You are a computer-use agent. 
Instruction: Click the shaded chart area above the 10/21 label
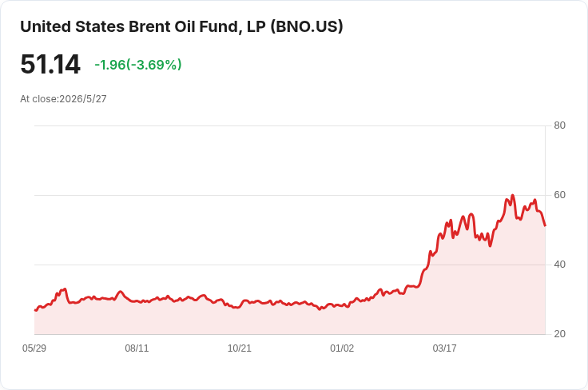pyautogui.click(x=239, y=320)
